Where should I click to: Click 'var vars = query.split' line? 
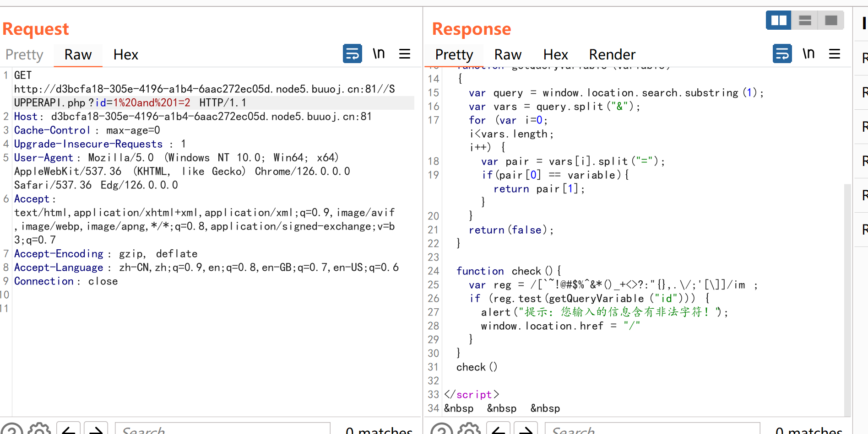[554, 107]
